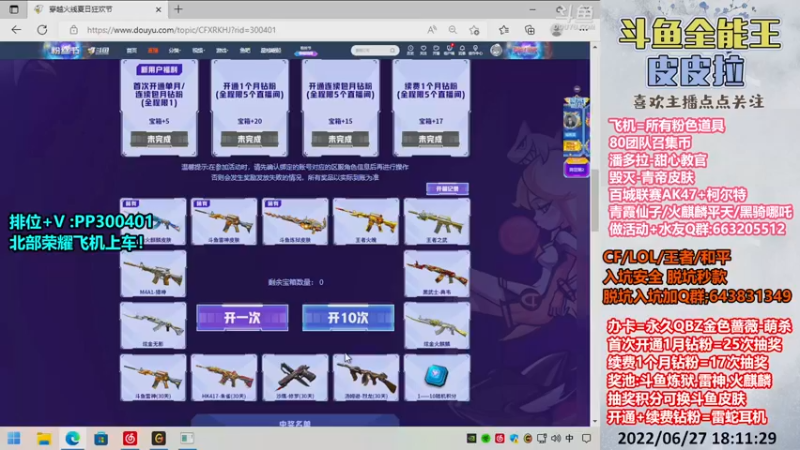The image size is (800, 450).
Task: Refresh the current page
Action: (x=42, y=30)
